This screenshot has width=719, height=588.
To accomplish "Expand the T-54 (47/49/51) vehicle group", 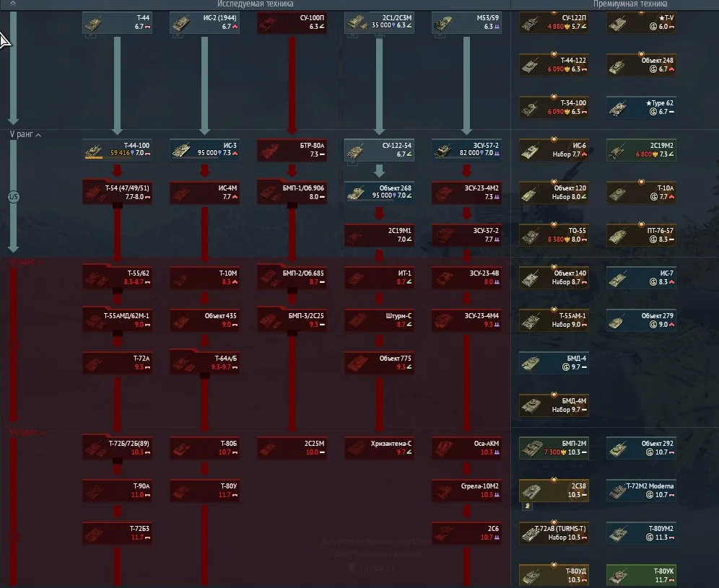I will pos(117,206).
